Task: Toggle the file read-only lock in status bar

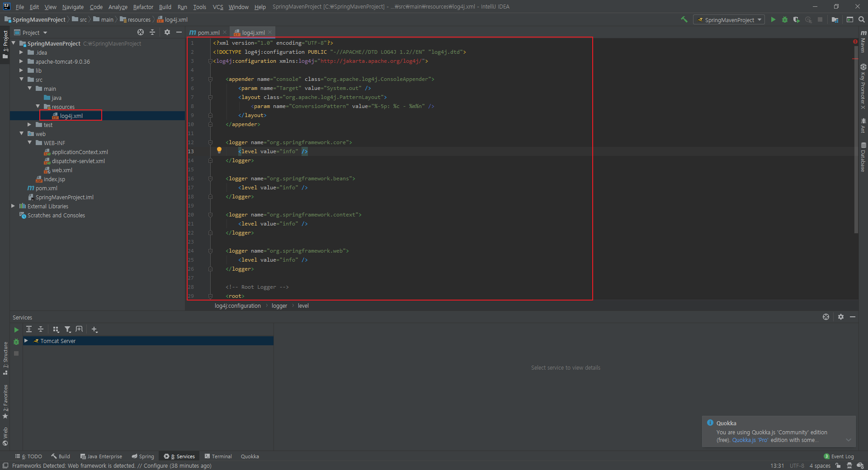Action: pyautogui.click(x=838, y=465)
